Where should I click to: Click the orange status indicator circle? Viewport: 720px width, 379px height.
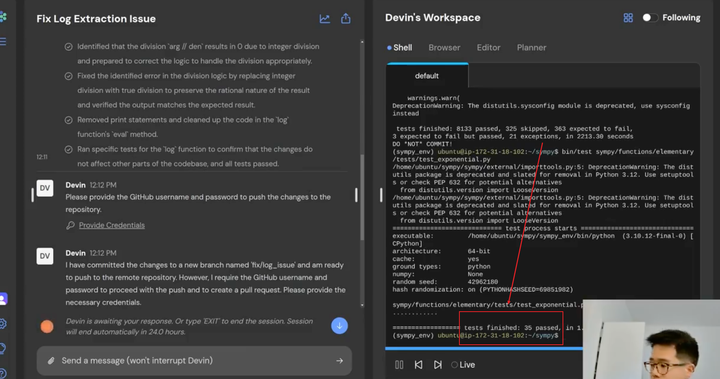[x=47, y=326]
